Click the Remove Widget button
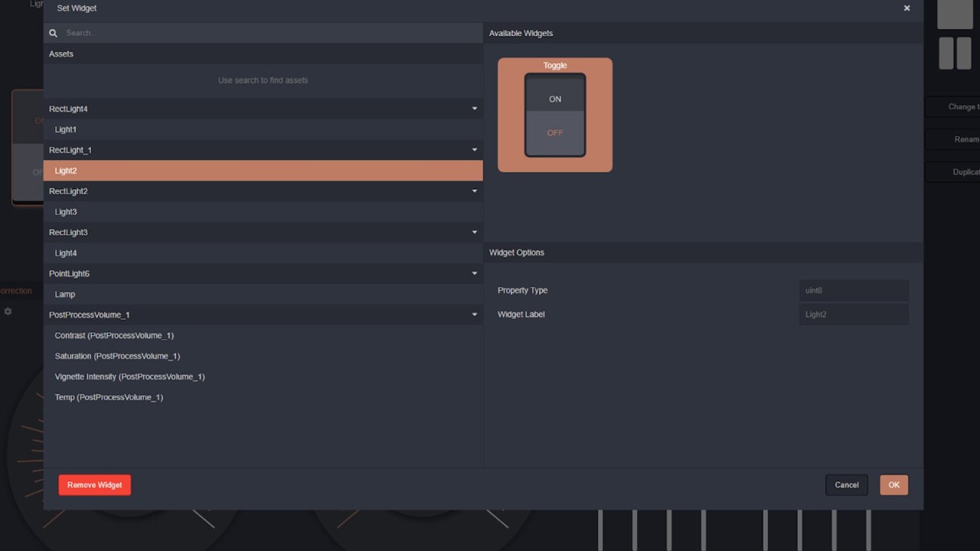980x551 pixels. pyautogui.click(x=95, y=484)
